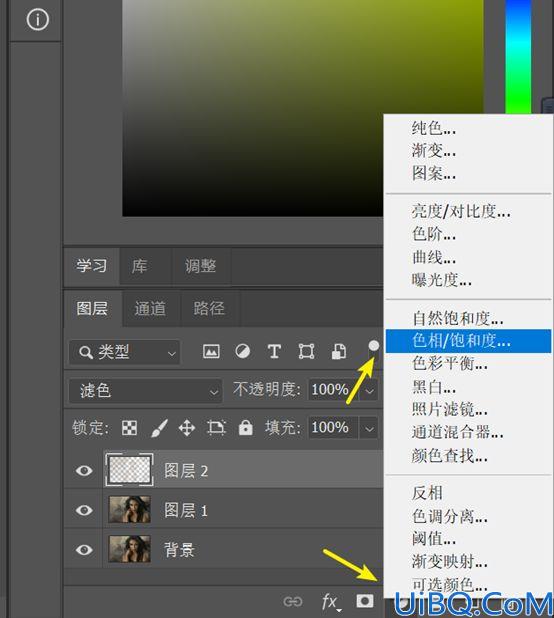Select the 图层 2 thumbnail
The width and height of the screenshot is (554, 618).
click(x=130, y=469)
